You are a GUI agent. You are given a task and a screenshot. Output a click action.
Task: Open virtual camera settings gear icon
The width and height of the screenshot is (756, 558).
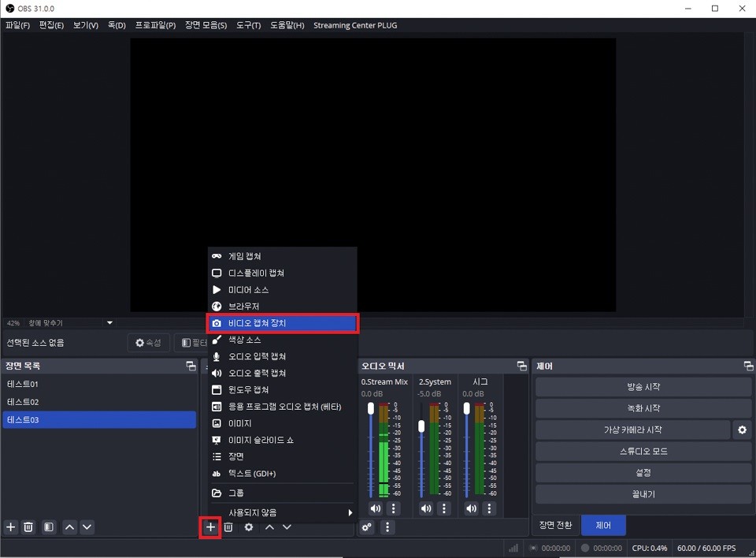pos(740,430)
